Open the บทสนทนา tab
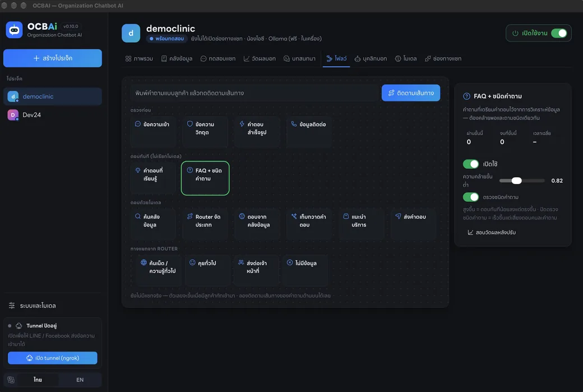Screen dimensions: 583x392 pyautogui.click(x=299, y=58)
